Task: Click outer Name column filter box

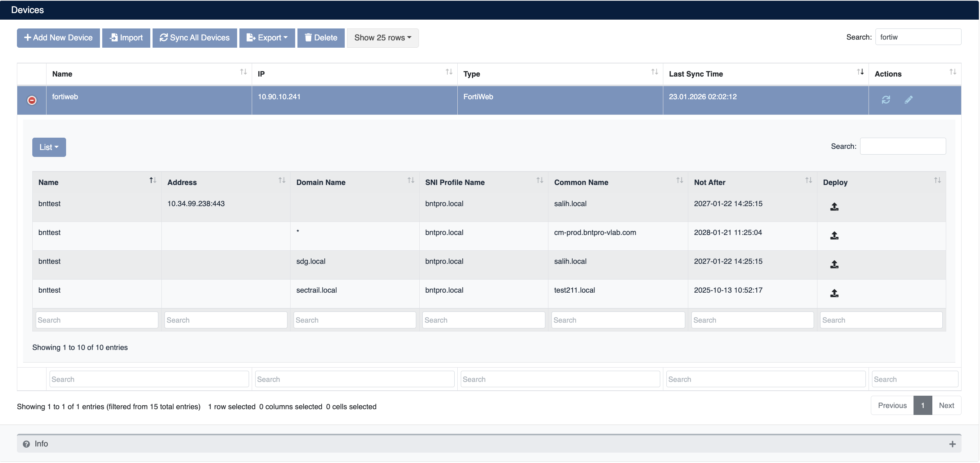Action: (149, 379)
